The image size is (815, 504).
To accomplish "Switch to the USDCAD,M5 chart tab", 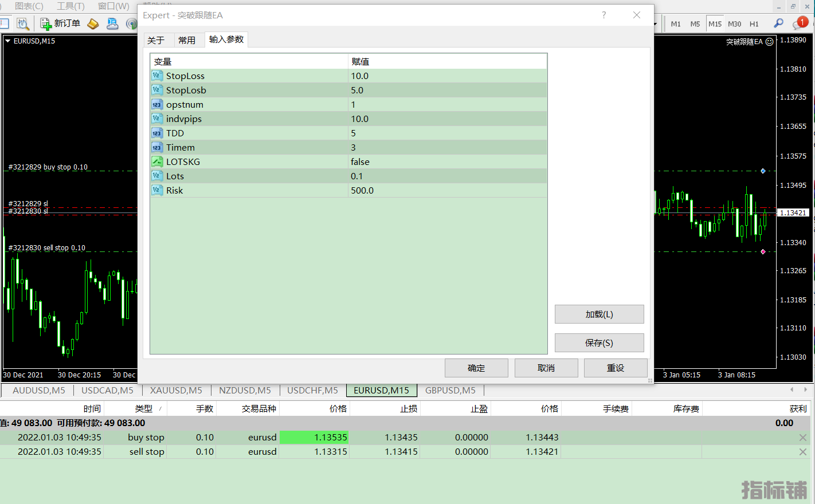I will tap(107, 390).
